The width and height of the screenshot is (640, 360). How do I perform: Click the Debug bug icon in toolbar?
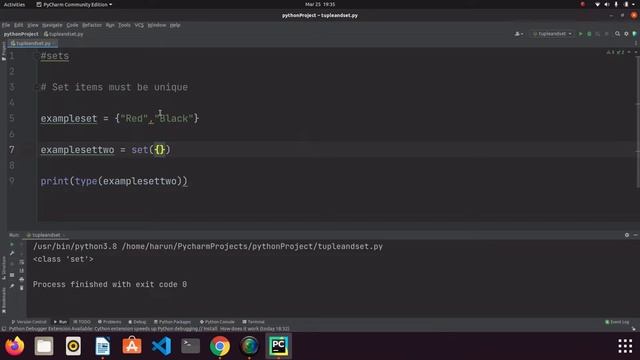coord(589,34)
